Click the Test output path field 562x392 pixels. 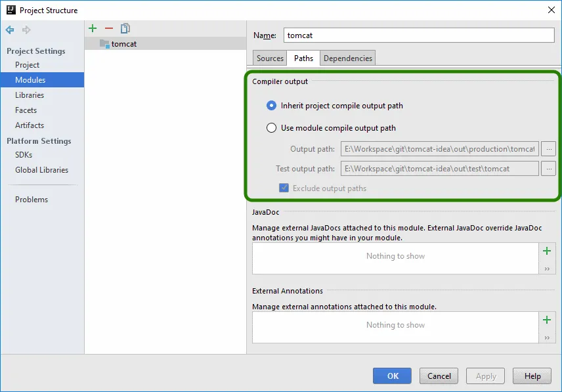coord(440,168)
